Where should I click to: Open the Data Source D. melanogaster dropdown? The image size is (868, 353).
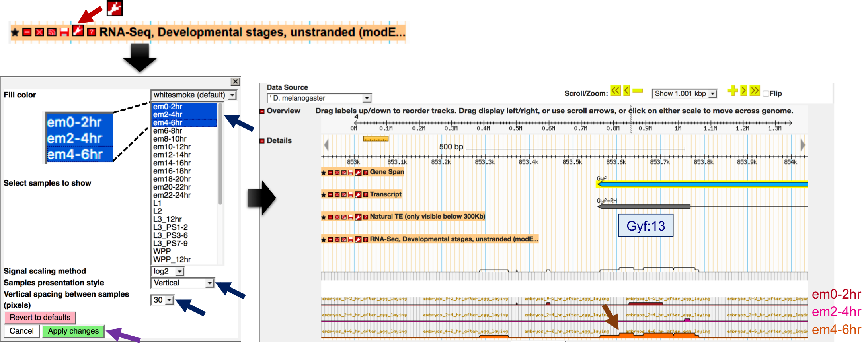(x=319, y=98)
